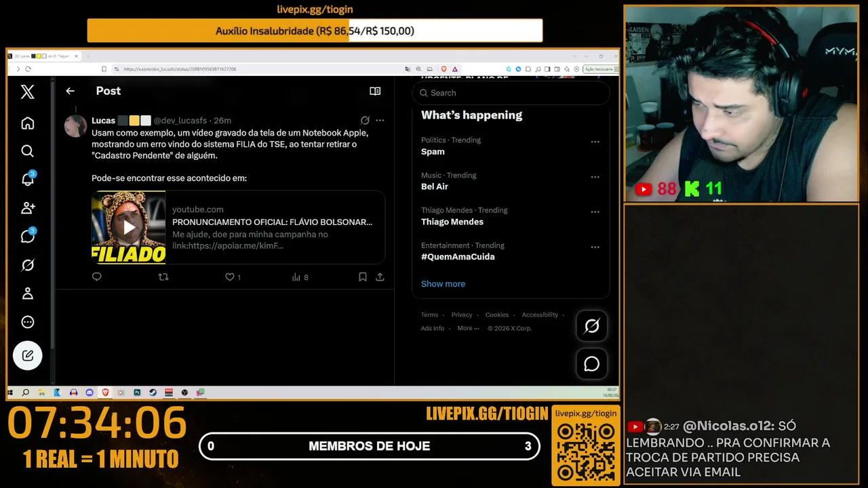The height and width of the screenshot is (488, 868).
Task: Select the Lucas on X browser tab
Action: click(44, 56)
